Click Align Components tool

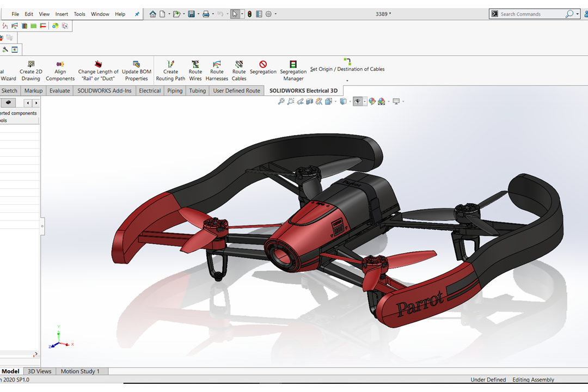(60, 71)
